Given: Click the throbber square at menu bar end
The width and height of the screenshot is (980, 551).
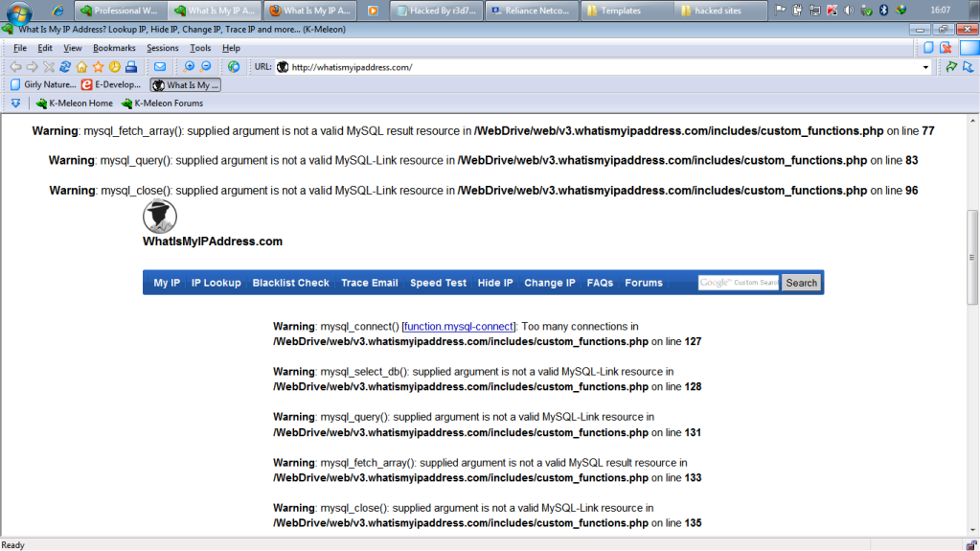Looking at the screenshot, I should pyautogui.click(x=969, y=48).
